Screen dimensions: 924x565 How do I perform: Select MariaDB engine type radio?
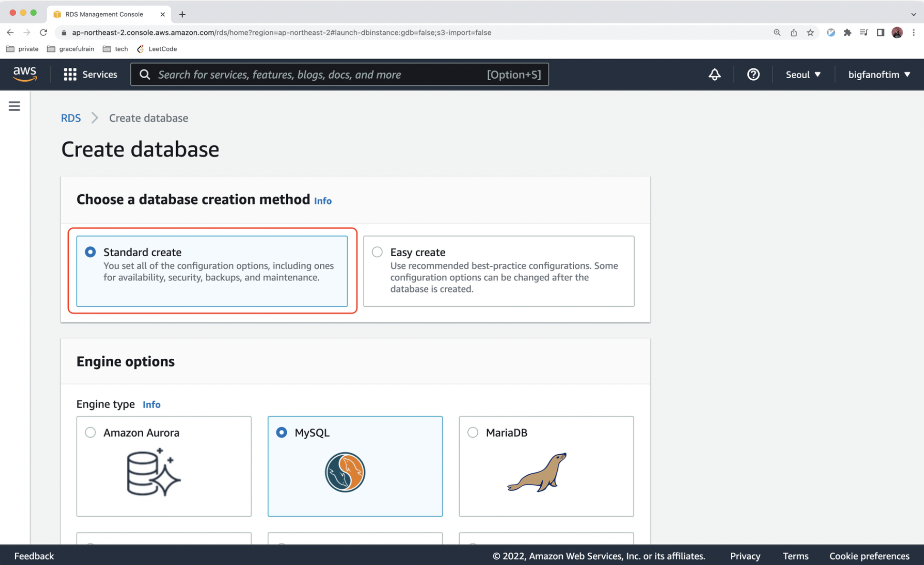click(x=472, y=432)
